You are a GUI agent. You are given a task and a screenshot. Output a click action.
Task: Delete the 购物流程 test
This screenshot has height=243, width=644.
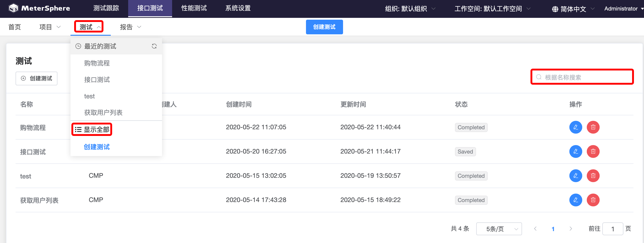click(x=593, y=127)
